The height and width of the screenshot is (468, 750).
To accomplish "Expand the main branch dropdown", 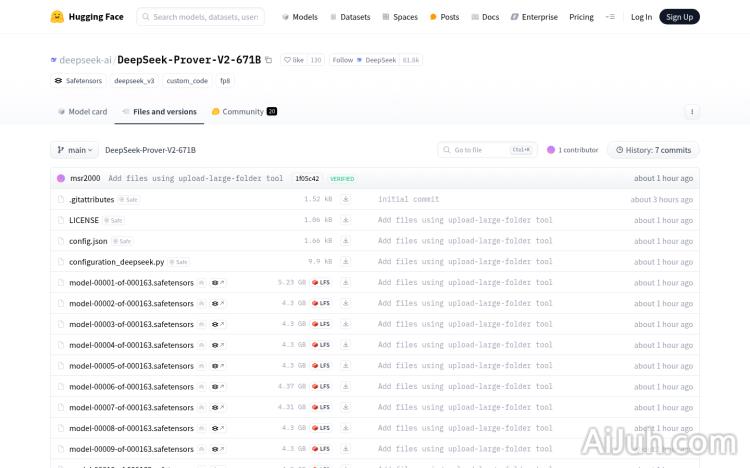I will click(x=75, y=150).
